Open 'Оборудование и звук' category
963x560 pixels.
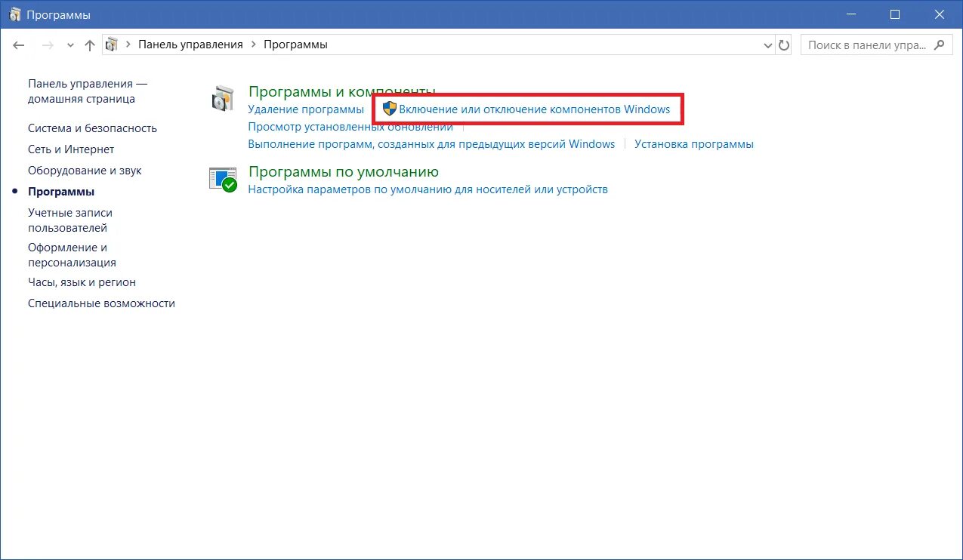tap(85, 171)
